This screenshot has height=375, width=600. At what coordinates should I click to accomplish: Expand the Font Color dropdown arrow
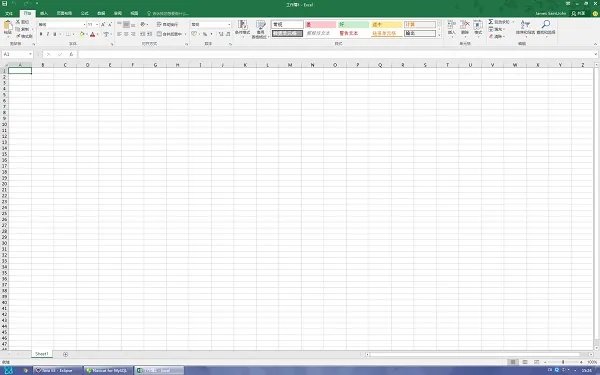[98, 34]
